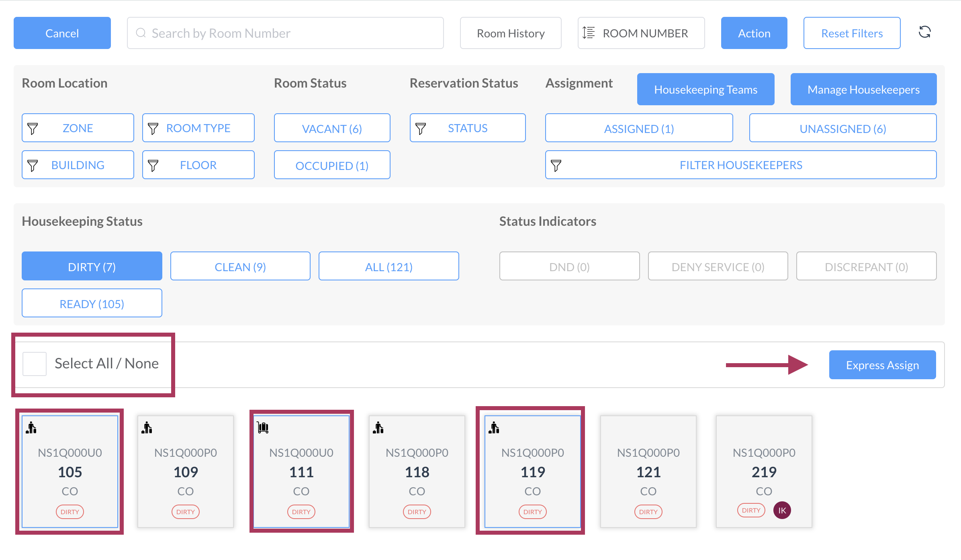Click the sort icon beside ROOM NUMBER
The image size is (961, 560).
pyautogui.click(x=589, y=33)
